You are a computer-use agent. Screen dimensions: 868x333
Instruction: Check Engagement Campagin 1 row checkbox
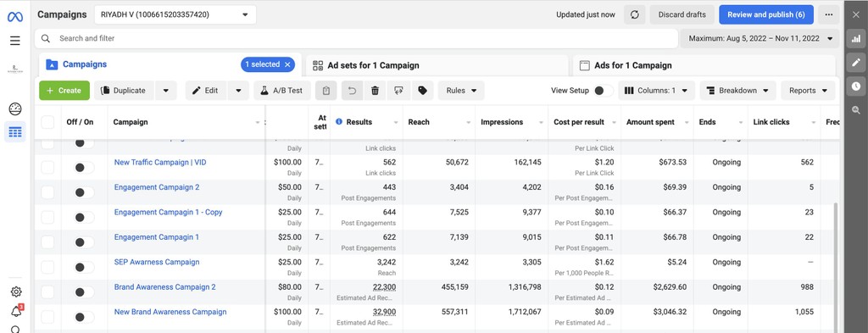click(47, 242)
